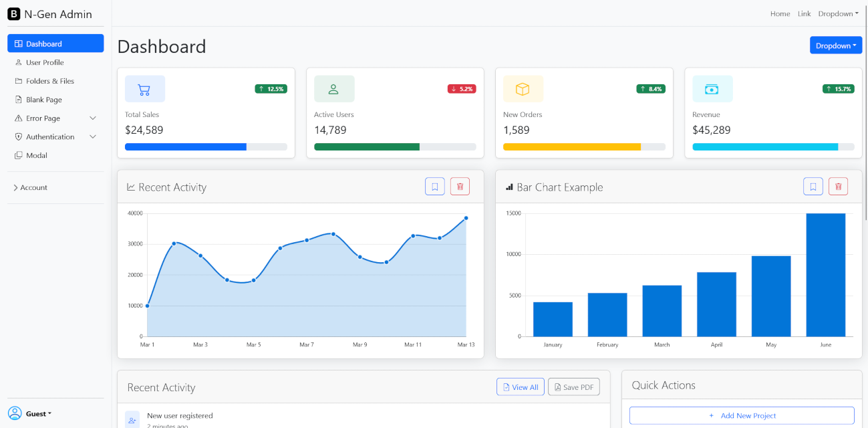Screen dimensions: 868x428
Task: Open the top navbar Dropdown menu
Action: (838, 13)
